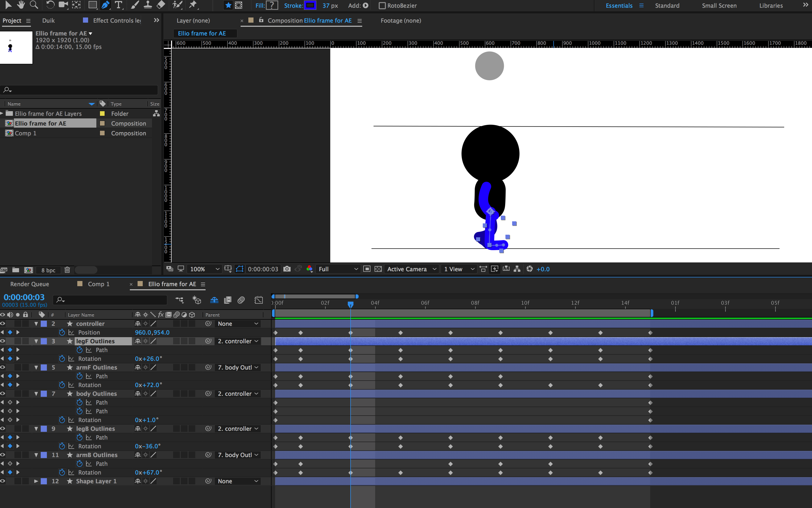Image resolution: width=812 pixels, height=508 pixels.
Task: Select the Hand tool
Action: 21,5
